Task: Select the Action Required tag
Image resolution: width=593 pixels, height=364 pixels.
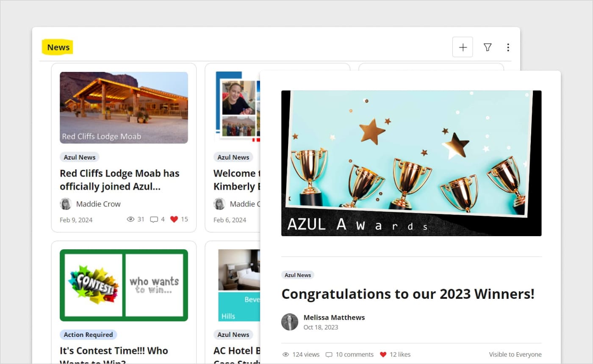Action: coord(88,334)
